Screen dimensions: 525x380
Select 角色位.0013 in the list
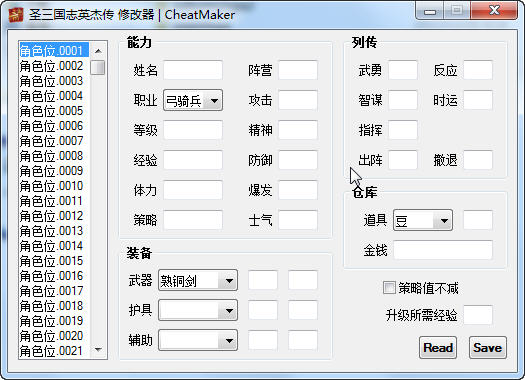[54, 231]
